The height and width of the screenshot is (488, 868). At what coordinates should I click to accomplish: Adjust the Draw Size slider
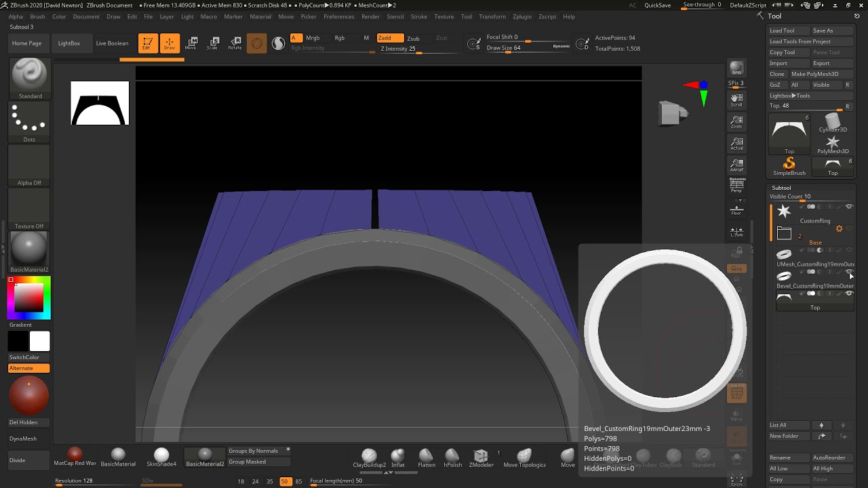528,48
